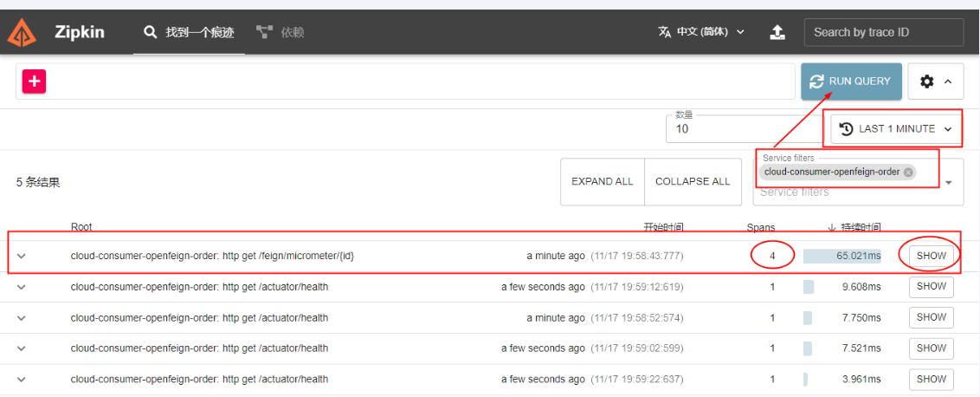The image size is (980, 397).
Task: Show the 7.750ms trace
Action: coord(932,317)
